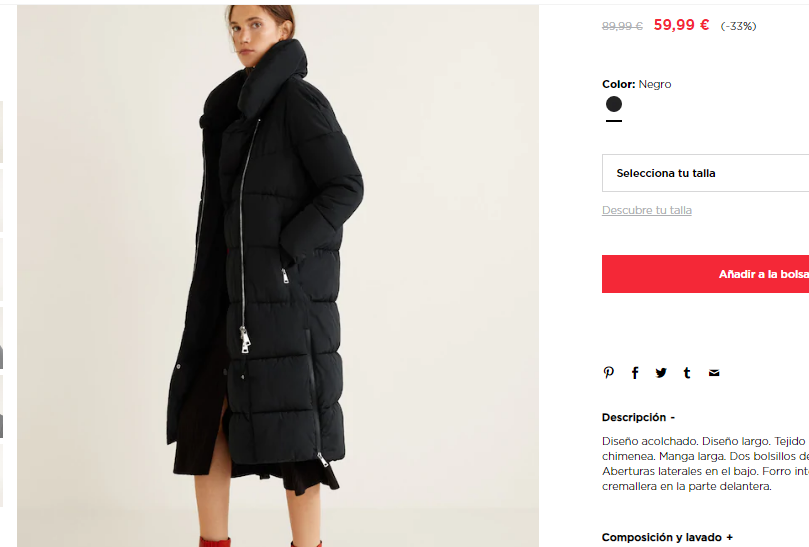Screen dimensions: 809x547
Task: Share the coat on Pinterest
Action: click(609, 373)
